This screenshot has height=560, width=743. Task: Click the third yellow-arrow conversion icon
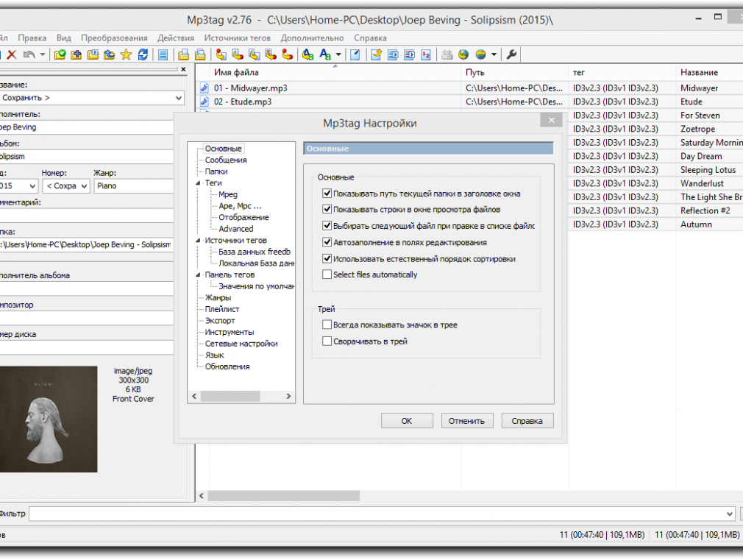(x=254, y=54)
